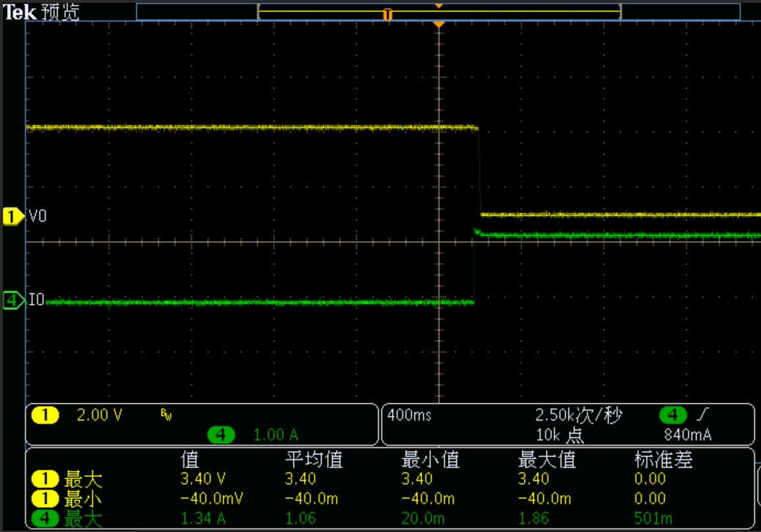This screenshot has height=532, width=761.
Task: Click the Bw bandwidth limit indicator
Action: (x=166, y=414)
